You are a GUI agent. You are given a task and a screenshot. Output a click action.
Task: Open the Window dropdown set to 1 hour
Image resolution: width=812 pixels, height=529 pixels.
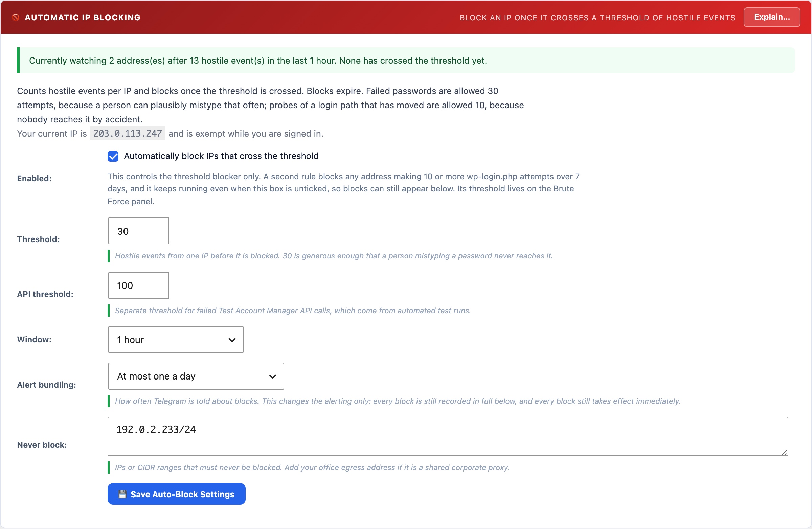point(176,340)
